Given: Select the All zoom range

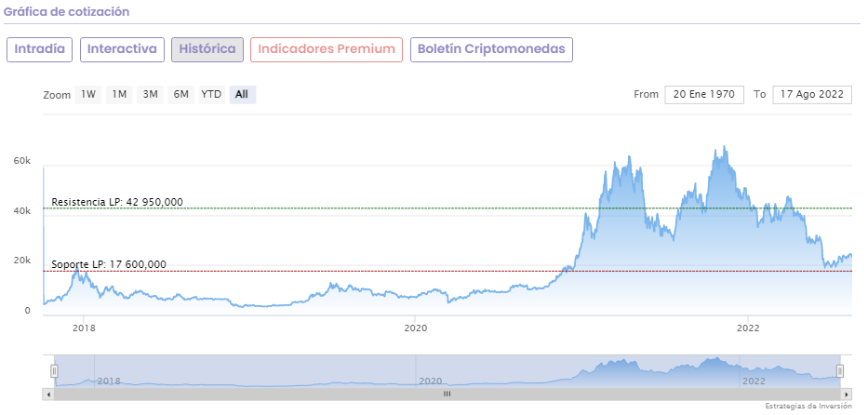Looking at the screenshot, I should pos(242,94).
